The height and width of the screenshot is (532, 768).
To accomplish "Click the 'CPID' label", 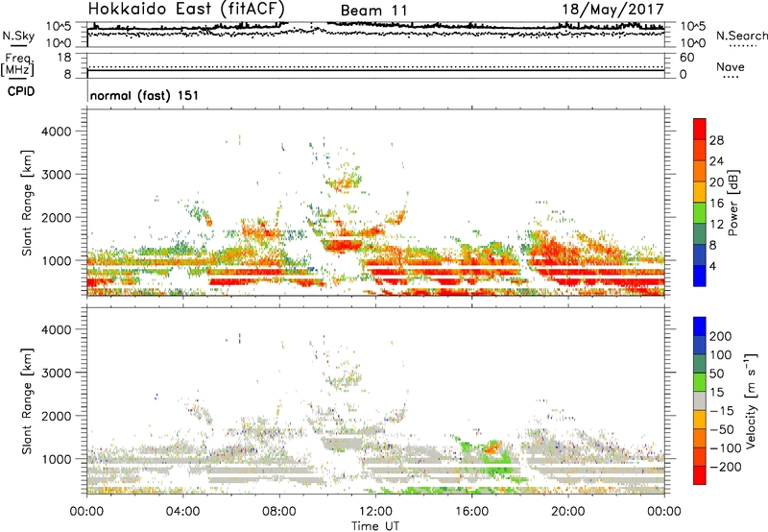I will coord(21,91).
